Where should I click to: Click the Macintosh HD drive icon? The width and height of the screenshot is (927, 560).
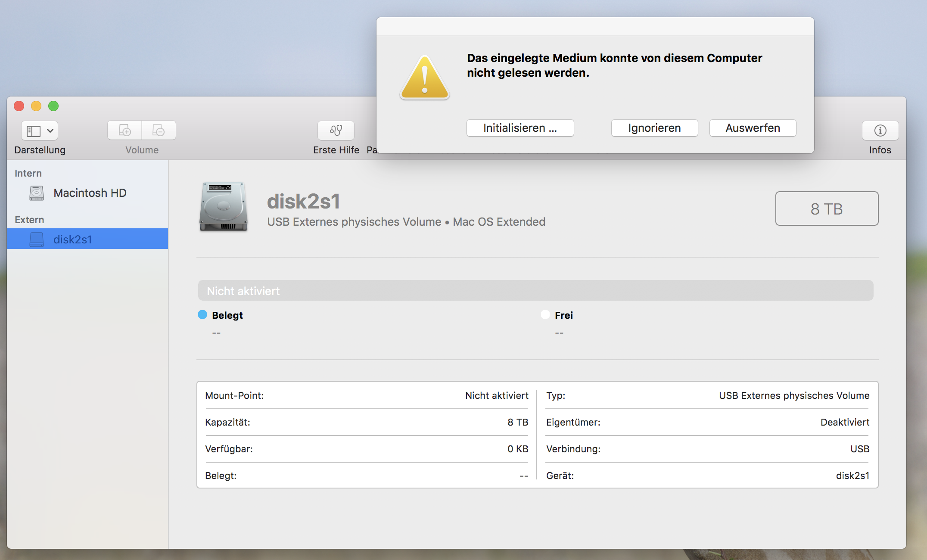pyautogui.click(x=37, y=193)
